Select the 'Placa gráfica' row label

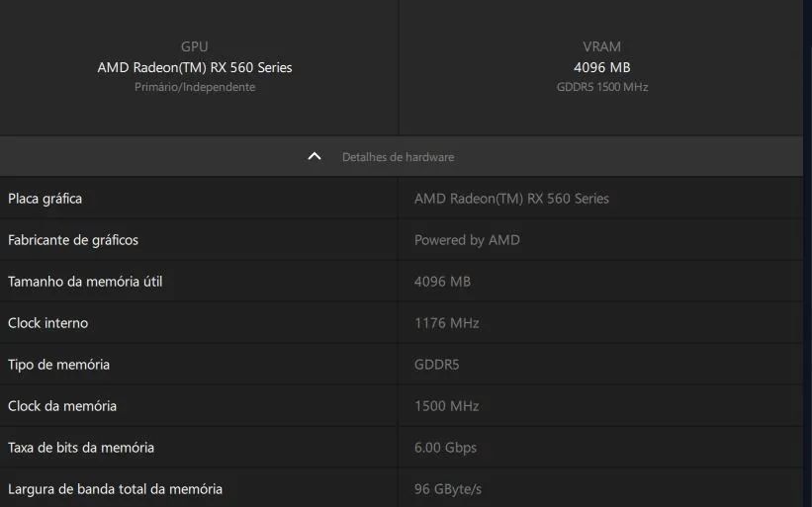click(45, 199)
